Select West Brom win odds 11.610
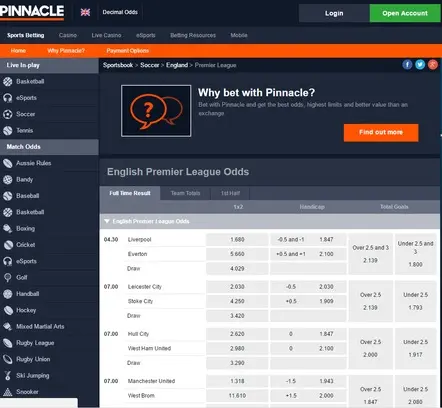This screenshot has height=408, width=442. [x=237, y=396]
